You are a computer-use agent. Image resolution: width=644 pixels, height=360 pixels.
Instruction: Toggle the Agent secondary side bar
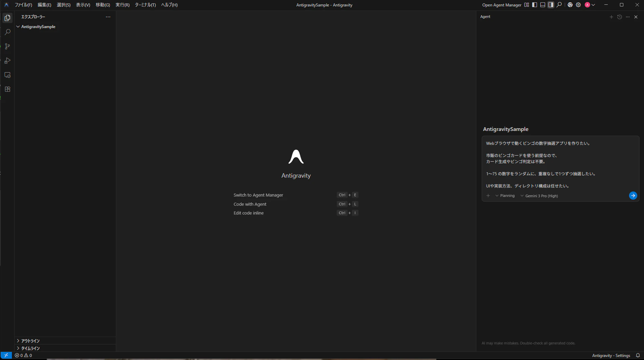(551, 5)
